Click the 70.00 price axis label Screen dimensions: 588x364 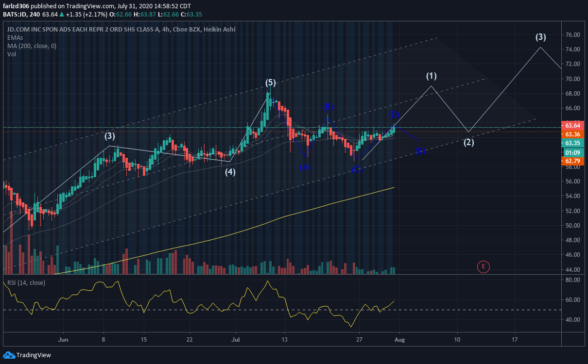[x=573, y=79]
